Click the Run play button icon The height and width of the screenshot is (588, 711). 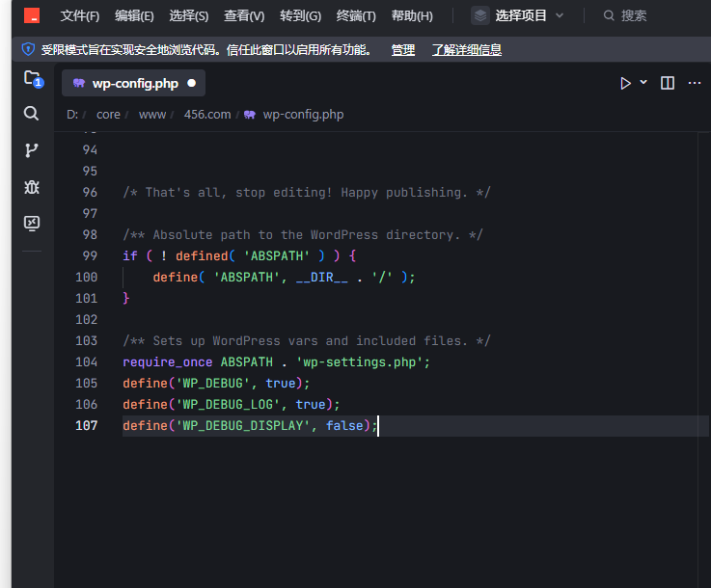click(626, 83)
